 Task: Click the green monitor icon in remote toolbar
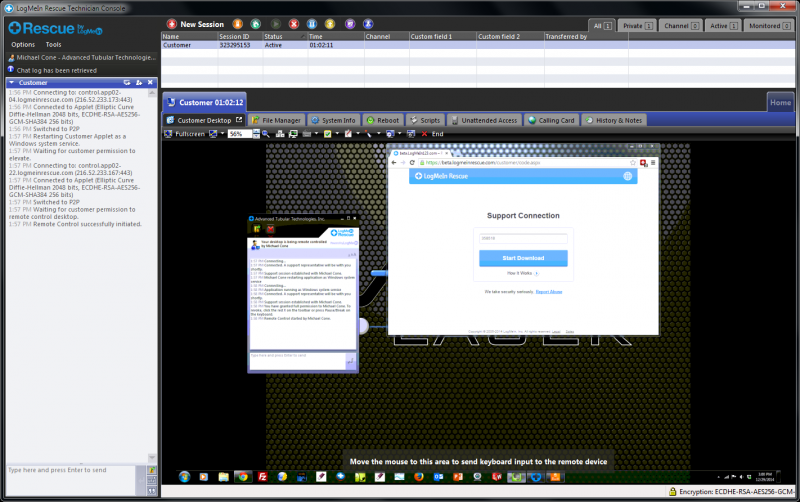(x=293, y=134)
